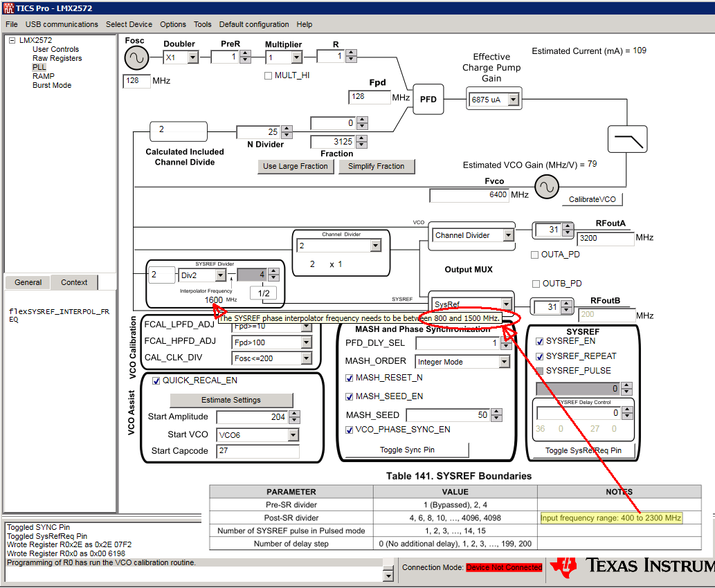
Task: Click the Start Capcode field
Action: click(258, 451)
